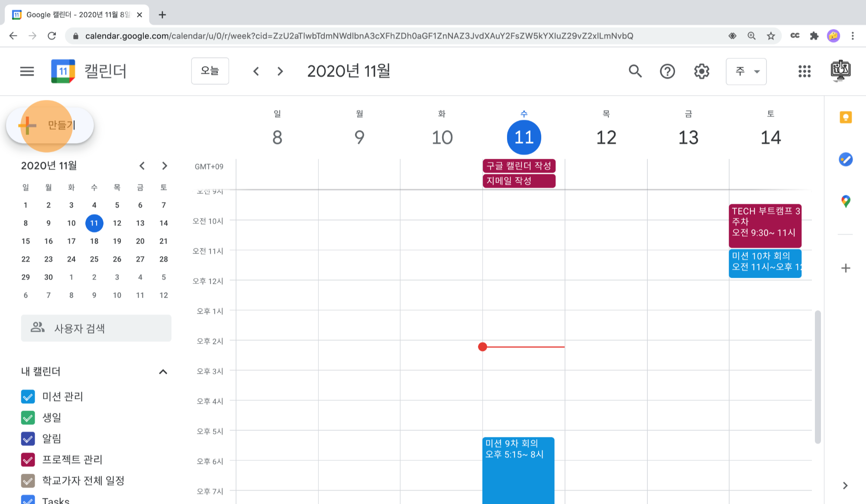Open the Google apps grid launcher
This screenshot has width=866, height=504.
pos(804,71)
